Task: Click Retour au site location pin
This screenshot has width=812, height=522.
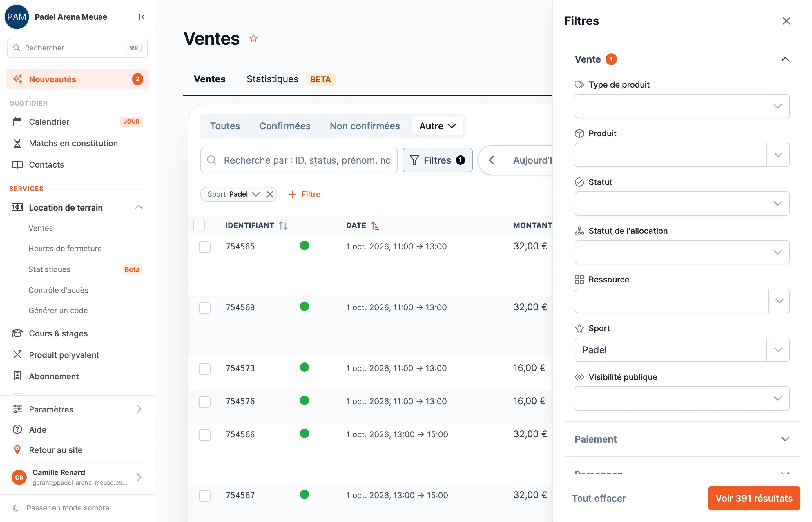Action: pos(17,450)
